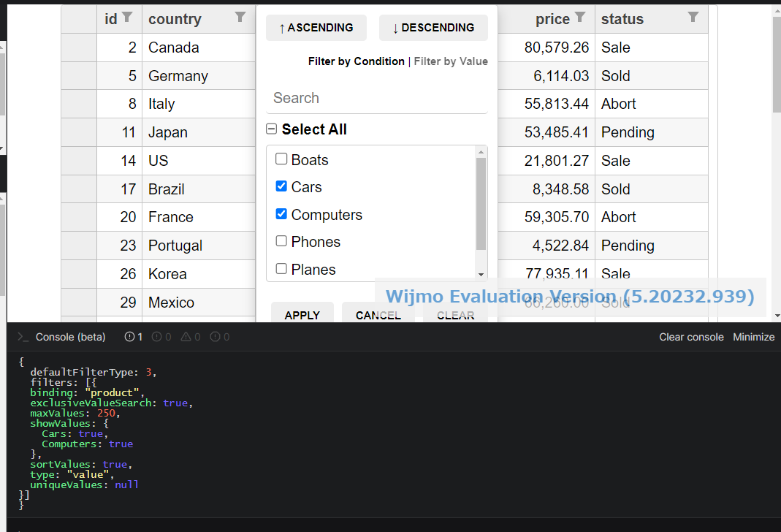
Task: Open the filter icon in id column
Action: [128, 18]
